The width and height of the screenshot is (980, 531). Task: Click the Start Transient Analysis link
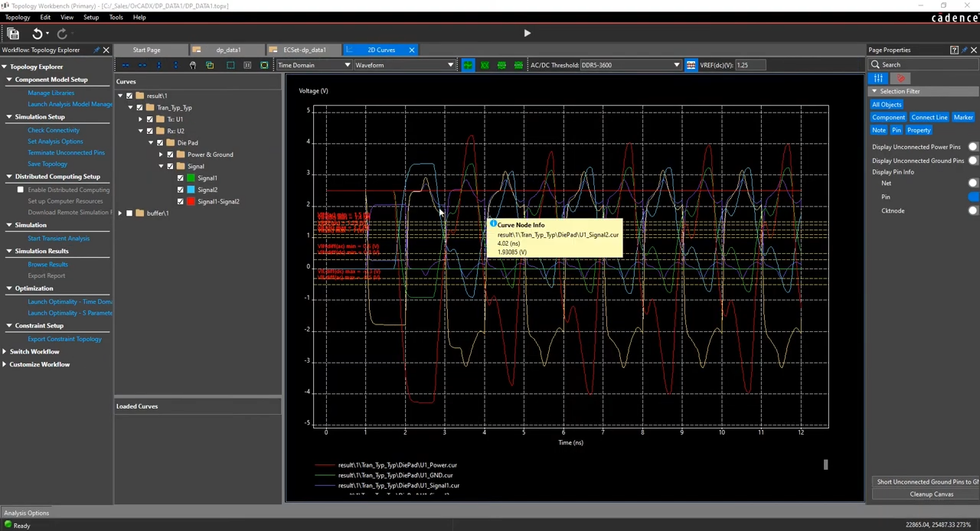(x=58, y=239)
